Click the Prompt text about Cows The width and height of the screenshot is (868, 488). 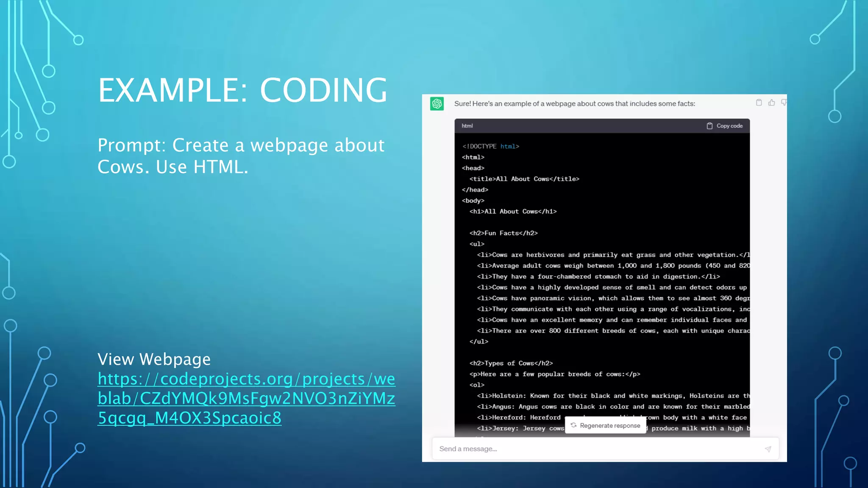(x=241, y=156)
